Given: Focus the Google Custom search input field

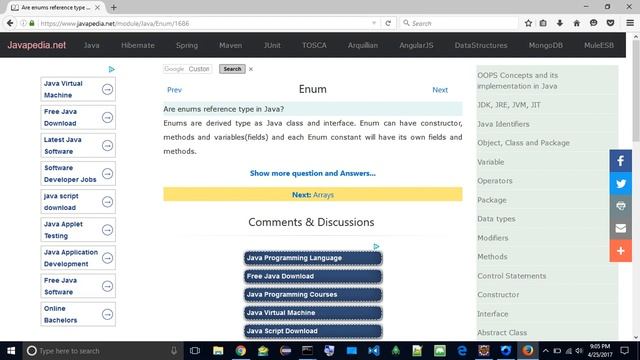Looking at the screenshot, I should click(x=187, y=69).
